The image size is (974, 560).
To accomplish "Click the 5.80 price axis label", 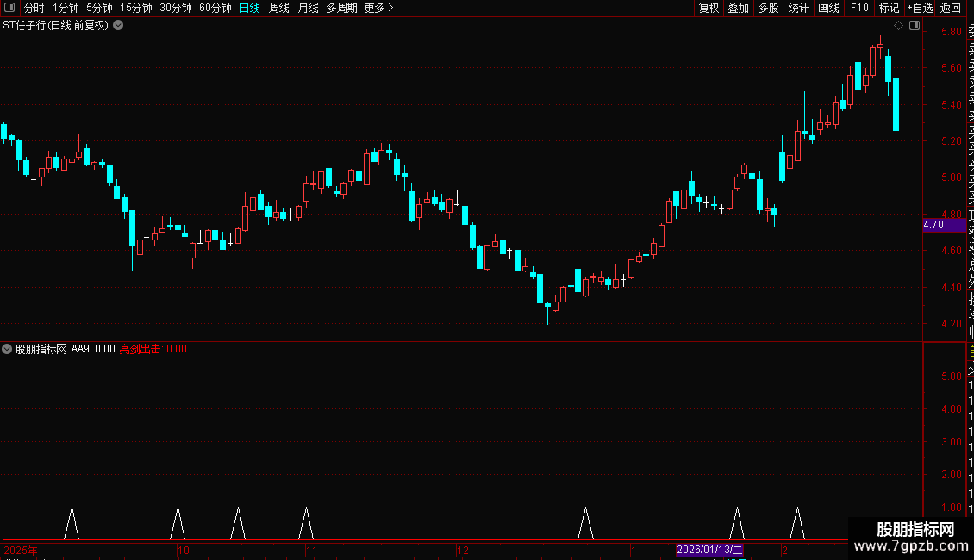I will click(x=951, y=32).
